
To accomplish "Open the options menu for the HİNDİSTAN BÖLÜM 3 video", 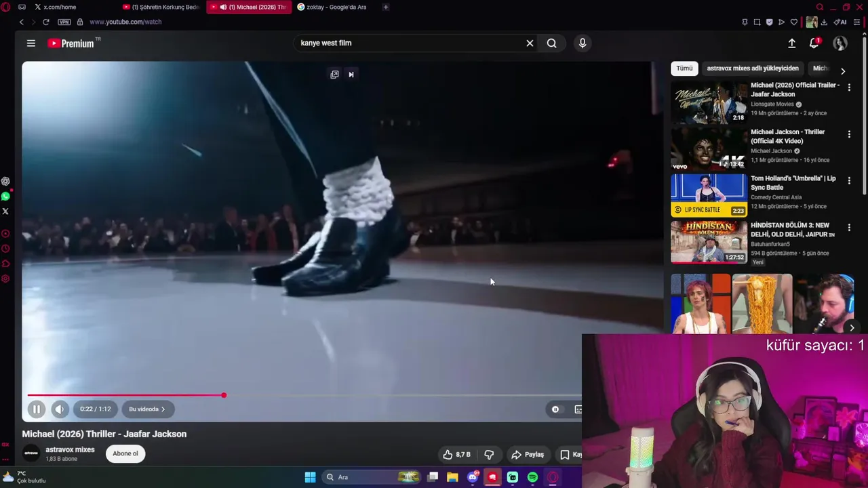I will tap(849, 228).
